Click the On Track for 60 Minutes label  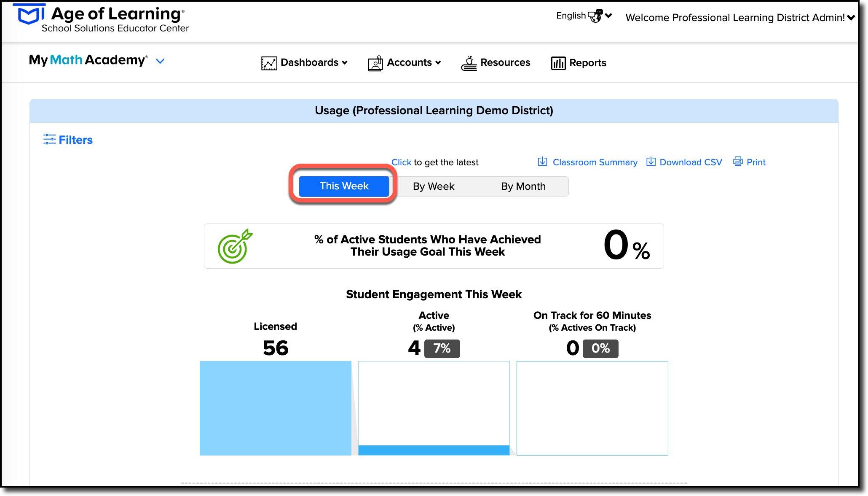coord(592,315)
